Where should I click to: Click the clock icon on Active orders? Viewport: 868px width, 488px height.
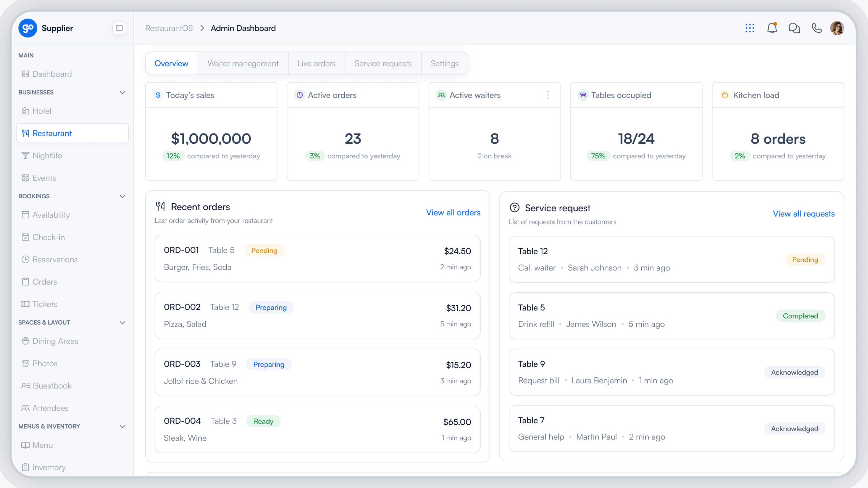tap(299, 95)
